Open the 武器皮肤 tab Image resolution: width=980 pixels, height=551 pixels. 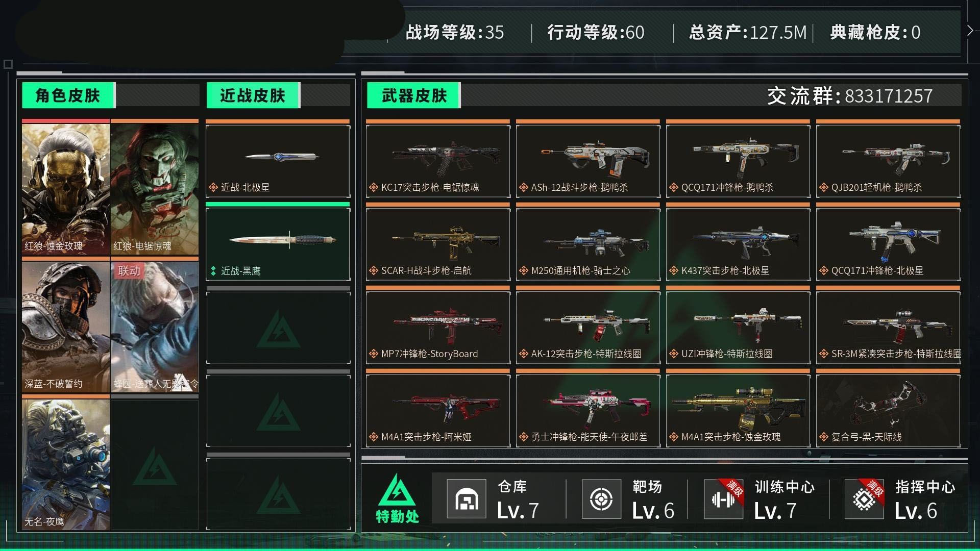point(414,95)
